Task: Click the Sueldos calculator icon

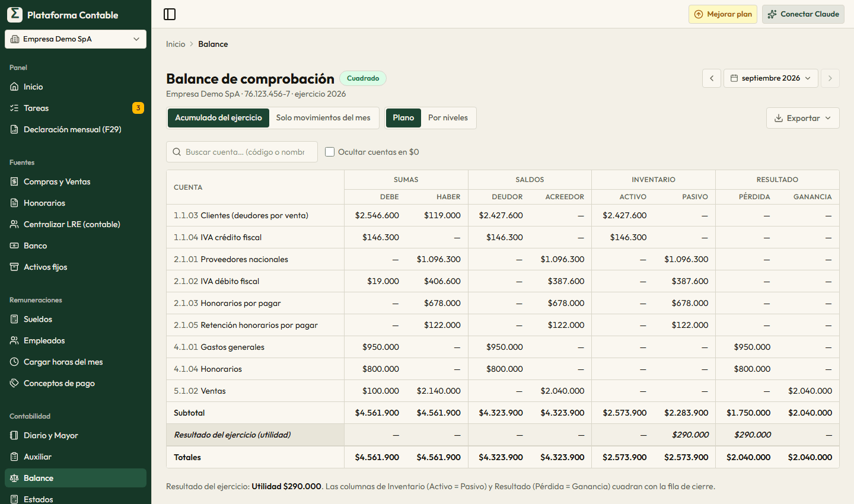Action: pyautogui.click(x=14, y=319)
